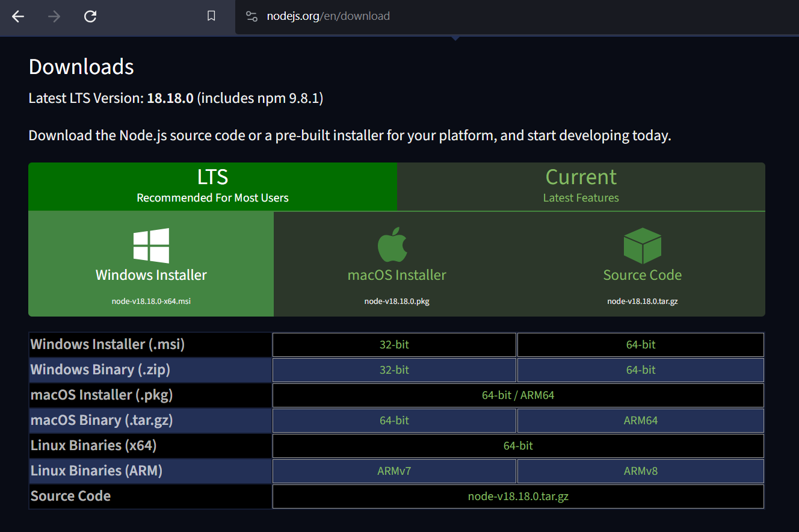Open macOS Installer 64-bit / ARM64 link
This screenshot has width=799, height=532.
tap(518, 395)
